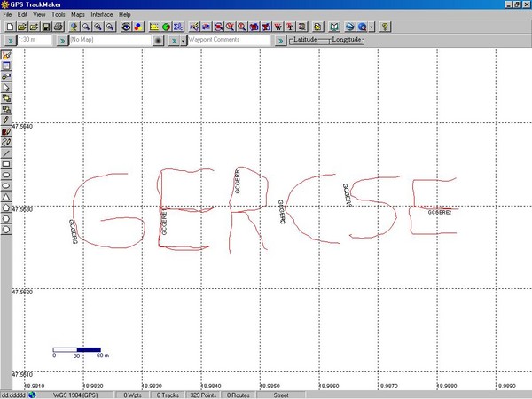Screen dimensions: 532x399
Task: Click the round button beside No Map field
Action: point(159,41)
